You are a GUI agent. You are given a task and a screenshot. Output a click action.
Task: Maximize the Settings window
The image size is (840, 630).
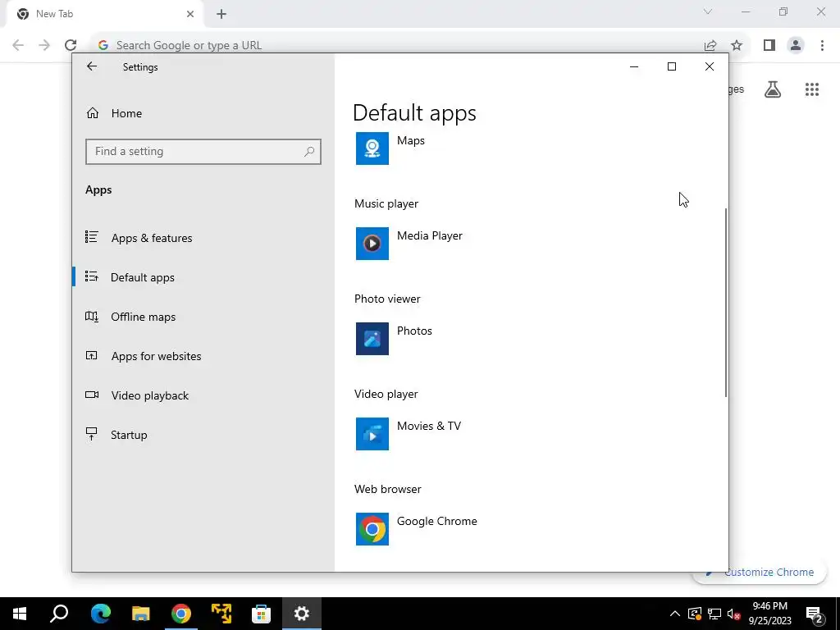(672, 66)
